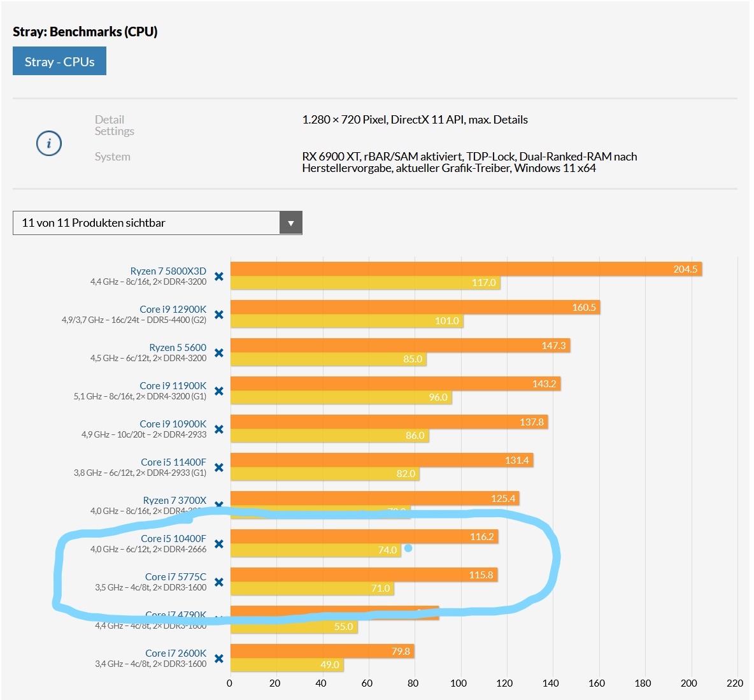754x700 pixels.
Task: Click the yellow 49.0 bar for Core i7 2600K
Action: coord(287,664)
